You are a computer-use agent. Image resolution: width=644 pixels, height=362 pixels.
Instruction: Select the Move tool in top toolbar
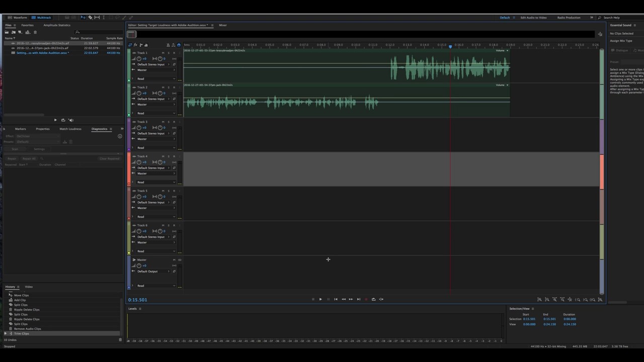[x=83, y=18]
